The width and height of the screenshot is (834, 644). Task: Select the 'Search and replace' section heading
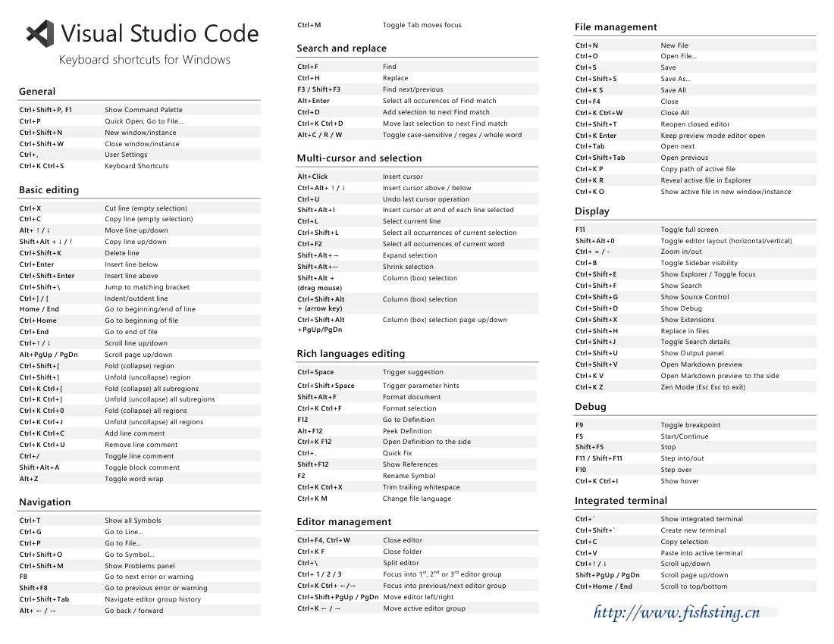[x=341, y=48]
